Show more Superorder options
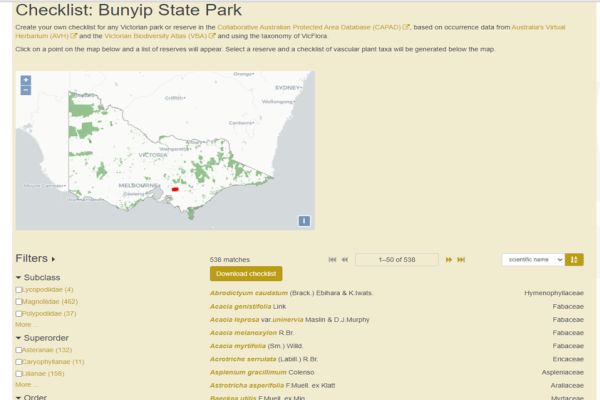 click(26, 384)
